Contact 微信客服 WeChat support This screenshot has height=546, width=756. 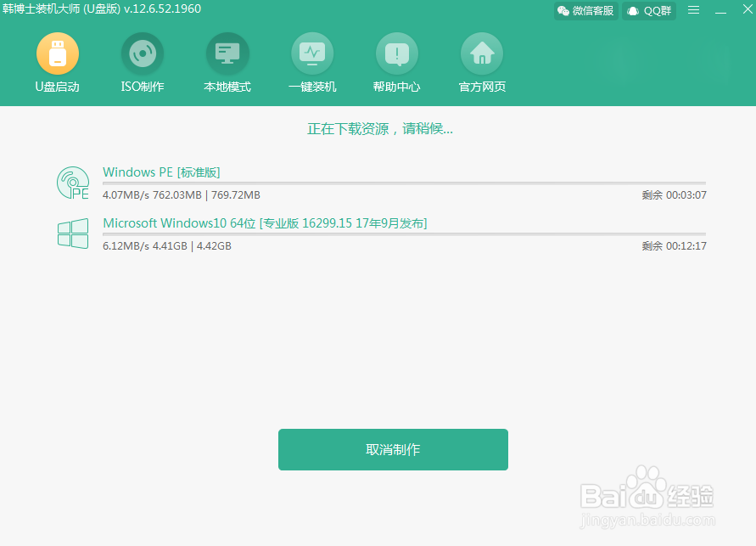tap(585, 10)
